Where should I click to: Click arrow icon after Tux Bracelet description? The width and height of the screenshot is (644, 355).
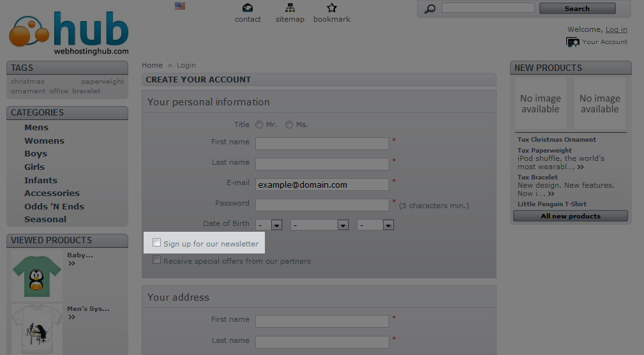551,193
